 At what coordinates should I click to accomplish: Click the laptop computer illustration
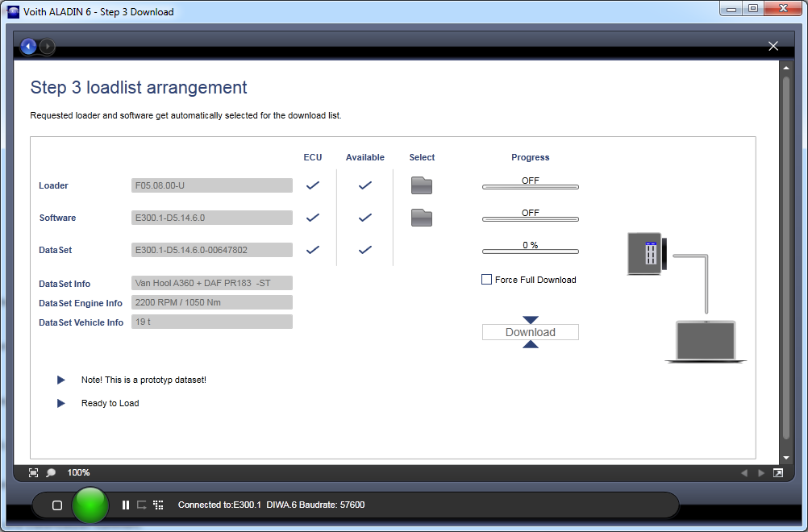[x=706, y=342]
